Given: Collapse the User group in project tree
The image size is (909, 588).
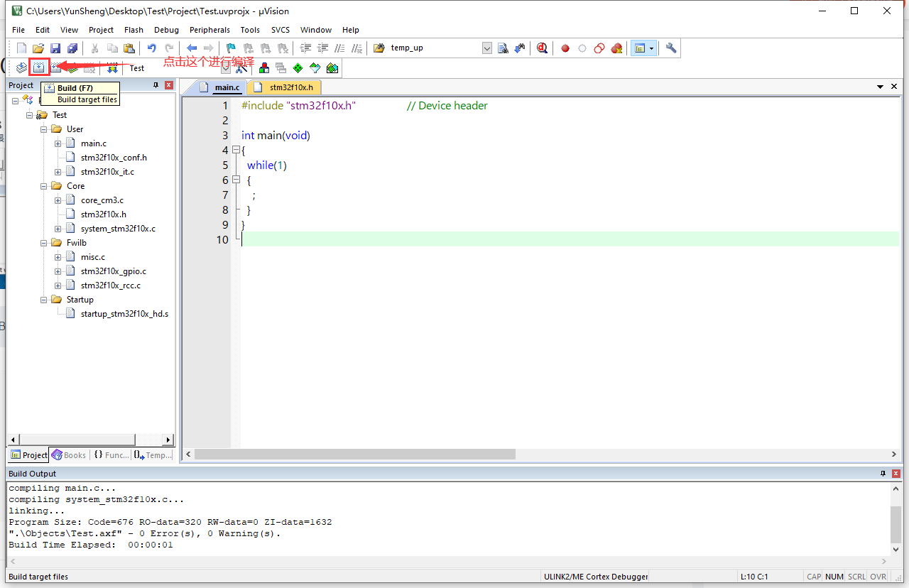Looking at the screenshot, I should coord(44,129).
